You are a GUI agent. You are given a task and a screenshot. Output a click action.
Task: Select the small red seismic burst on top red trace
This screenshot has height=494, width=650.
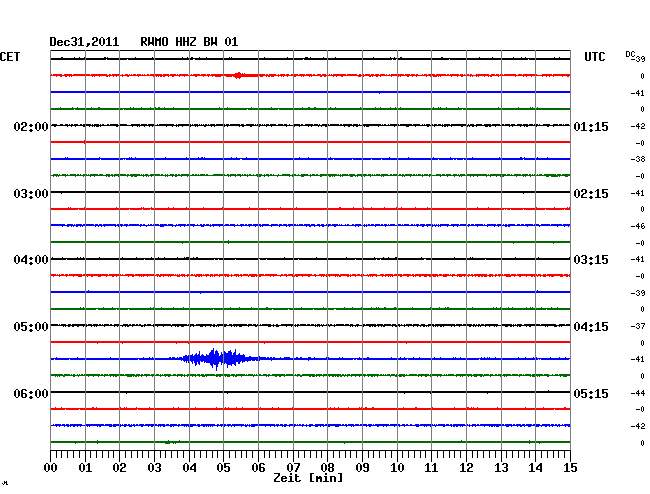tap(239, 75)
